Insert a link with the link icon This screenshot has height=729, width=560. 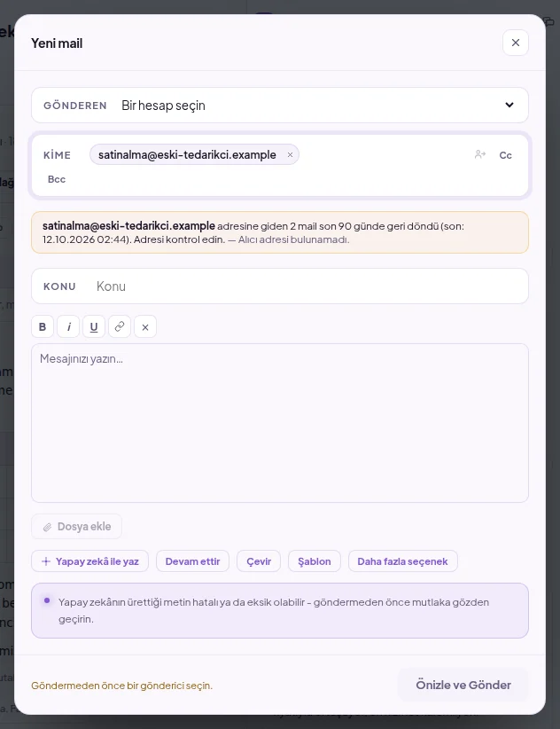coord(120,327)
